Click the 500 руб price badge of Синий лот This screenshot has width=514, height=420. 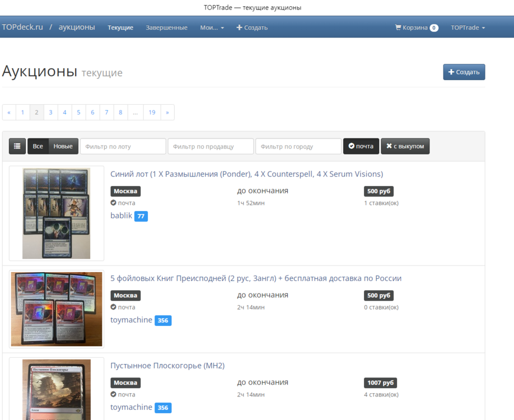[379, 192]
